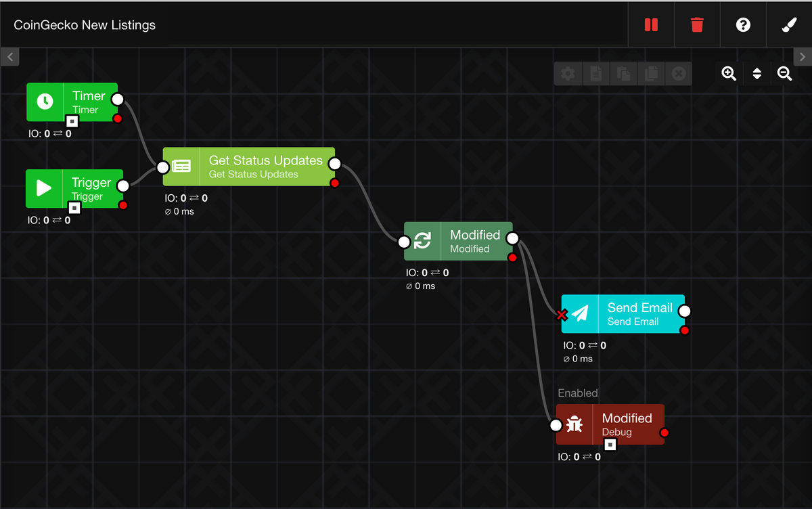Open node notes with the document icon
The width and height of the screenshot is (812, 509).
point(595,74)
